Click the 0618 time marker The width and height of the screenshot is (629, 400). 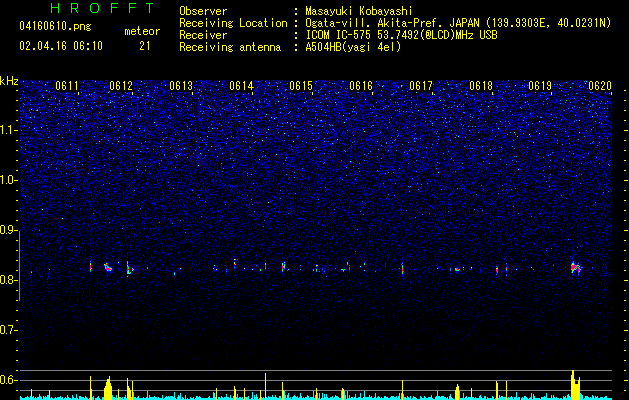[x=481, y=86]
